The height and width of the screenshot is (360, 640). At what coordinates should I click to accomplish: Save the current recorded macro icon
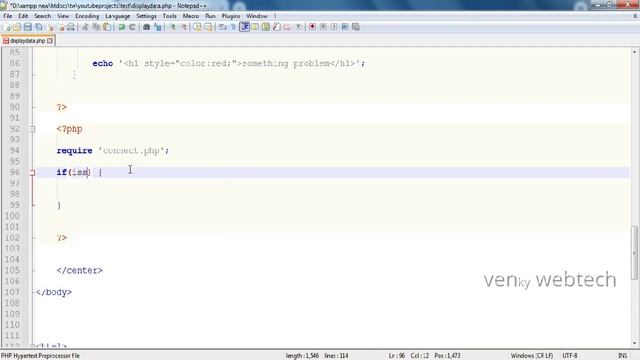tap(356, 27)
